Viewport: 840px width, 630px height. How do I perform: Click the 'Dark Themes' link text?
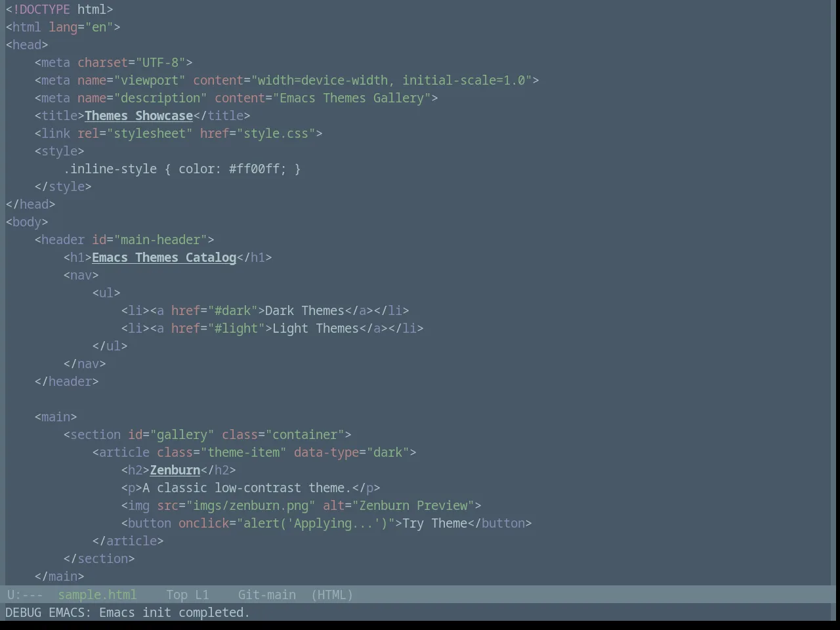(x=304, y=310)
